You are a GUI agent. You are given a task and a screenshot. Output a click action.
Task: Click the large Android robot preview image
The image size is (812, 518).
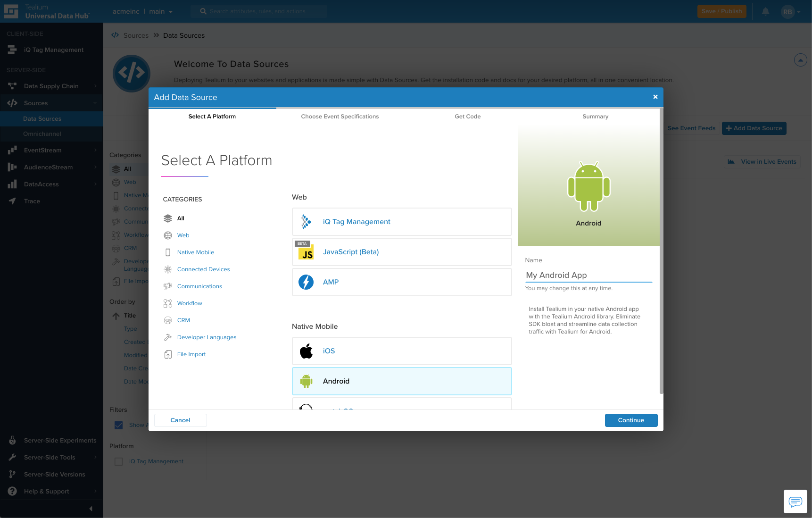point(588,186)
